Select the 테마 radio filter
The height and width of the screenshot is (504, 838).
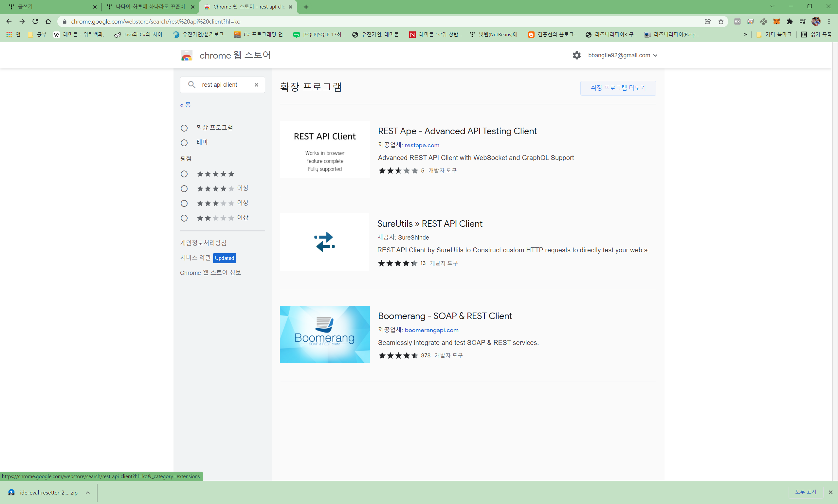coord(184,143)
